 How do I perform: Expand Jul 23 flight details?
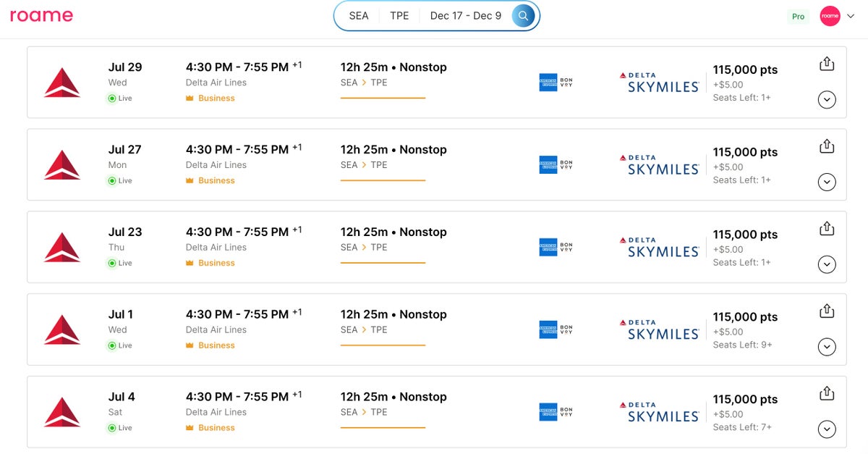[x=827, y=265]
